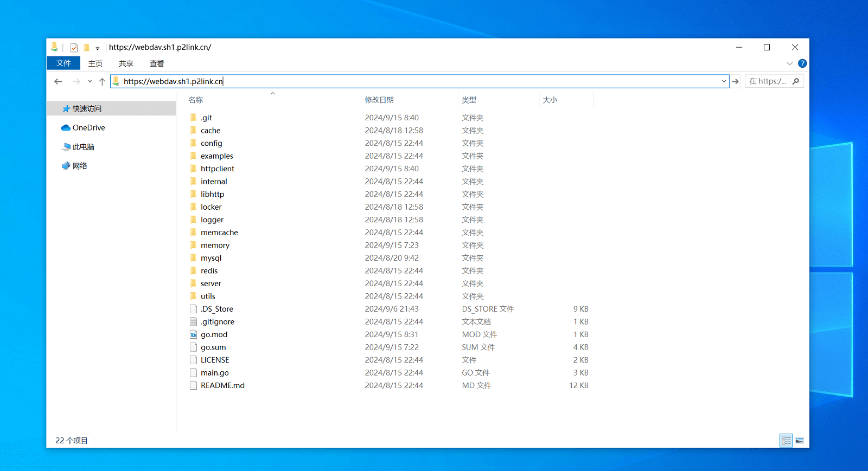Click the New folder icon in title bar
The image size is (868, 471).
[x=86, y=48]
